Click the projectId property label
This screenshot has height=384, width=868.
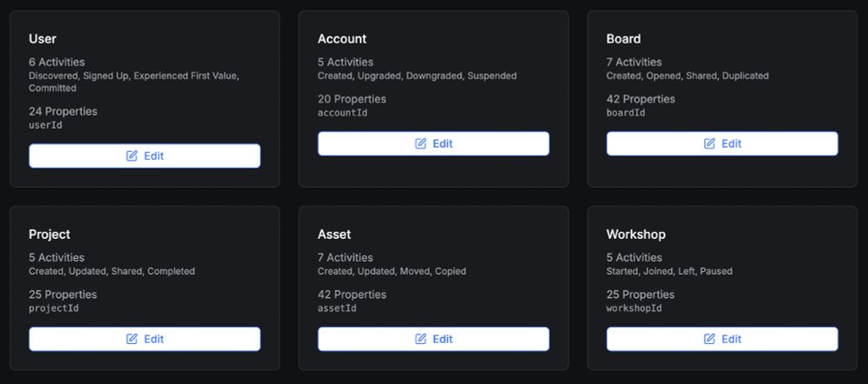tap(54, 308)
